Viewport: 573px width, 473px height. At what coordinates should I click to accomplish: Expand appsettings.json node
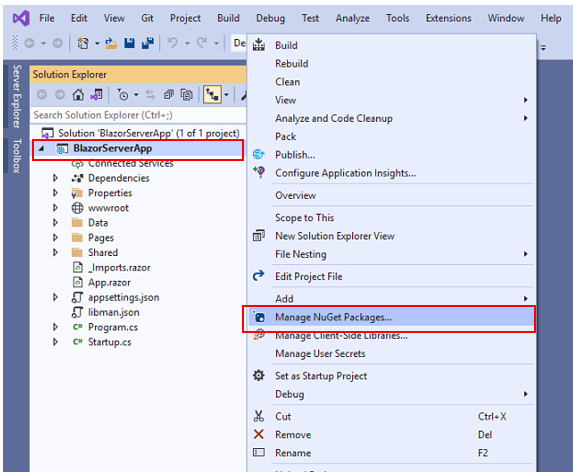(x=55, y=297)
